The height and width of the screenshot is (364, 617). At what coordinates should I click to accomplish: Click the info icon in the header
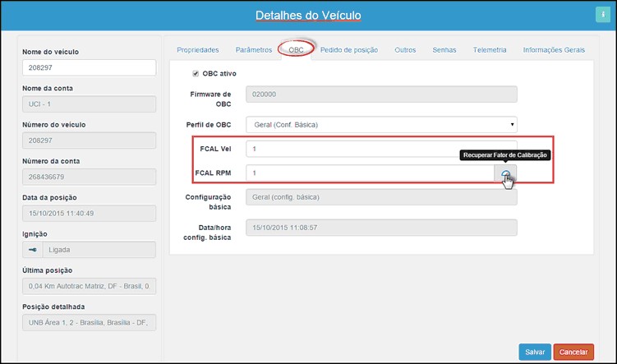(x=602, y=15)
